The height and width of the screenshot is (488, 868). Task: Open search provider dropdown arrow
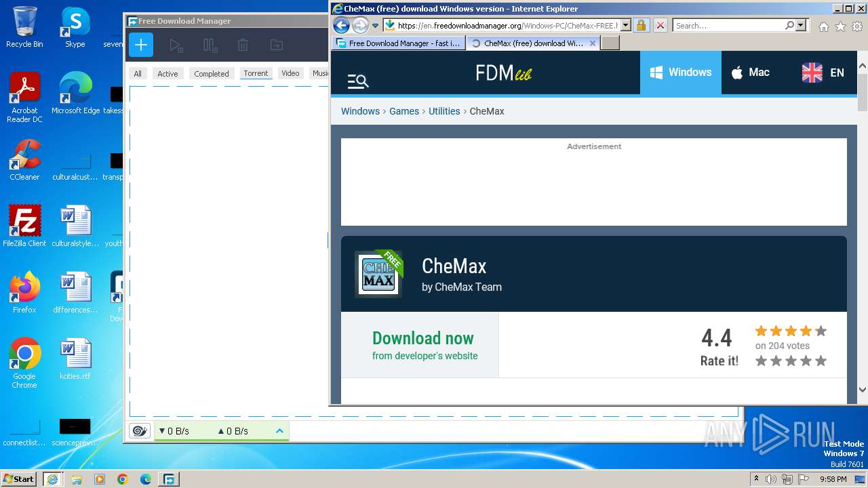[x=801, y=26]
